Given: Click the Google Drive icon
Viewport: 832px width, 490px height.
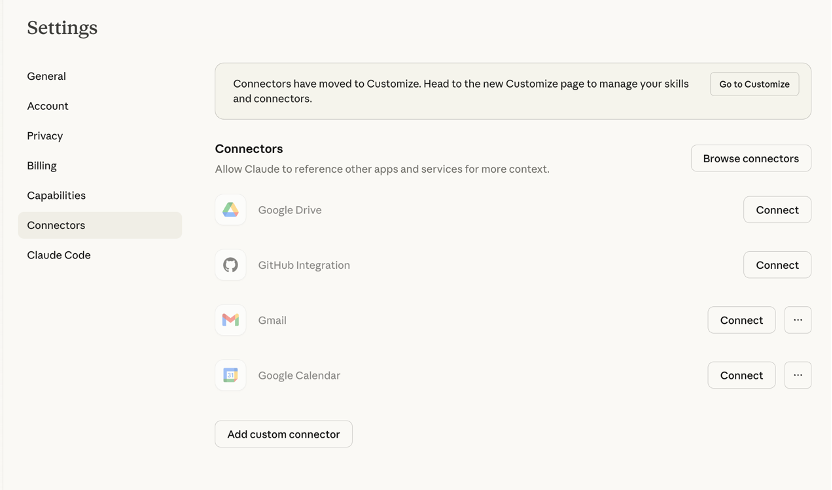Looking at the screenshot, I should (x=230, y=210).
